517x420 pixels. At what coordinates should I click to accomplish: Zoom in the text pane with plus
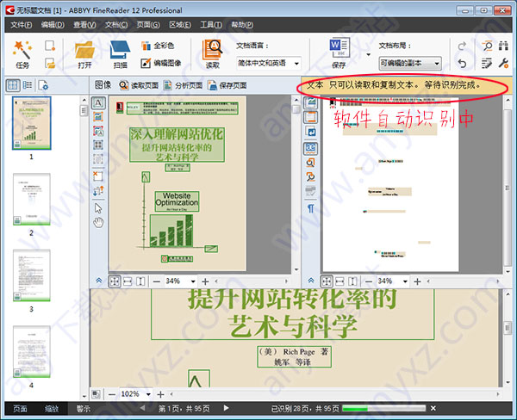coord(417,281)
